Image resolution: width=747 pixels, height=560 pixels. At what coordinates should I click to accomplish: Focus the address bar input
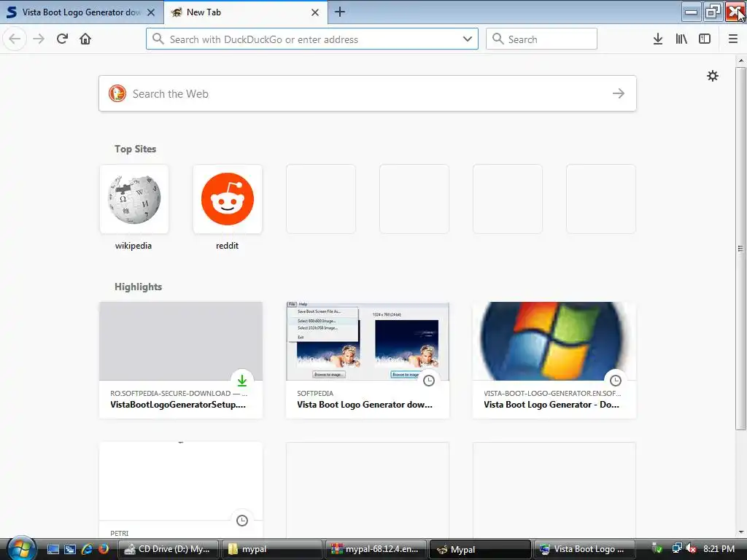click(x=312, y=39)
